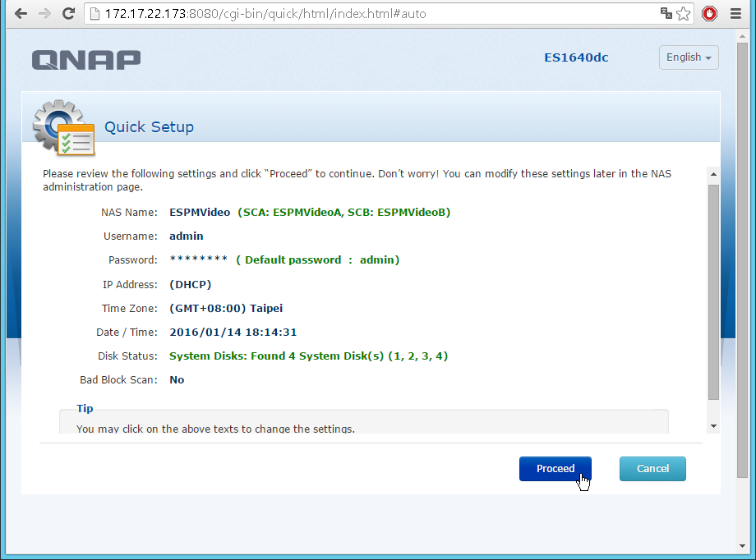Screen dimensions: 756x560
Task: Click the settings panel scroll down arrow
Action: click(x=713, y=426)
